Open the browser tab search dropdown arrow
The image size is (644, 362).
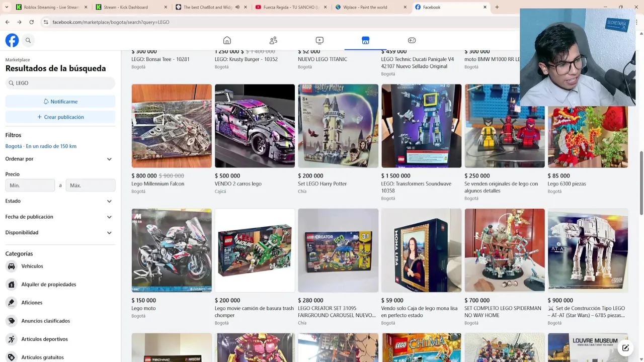click(x=6, y=7)
